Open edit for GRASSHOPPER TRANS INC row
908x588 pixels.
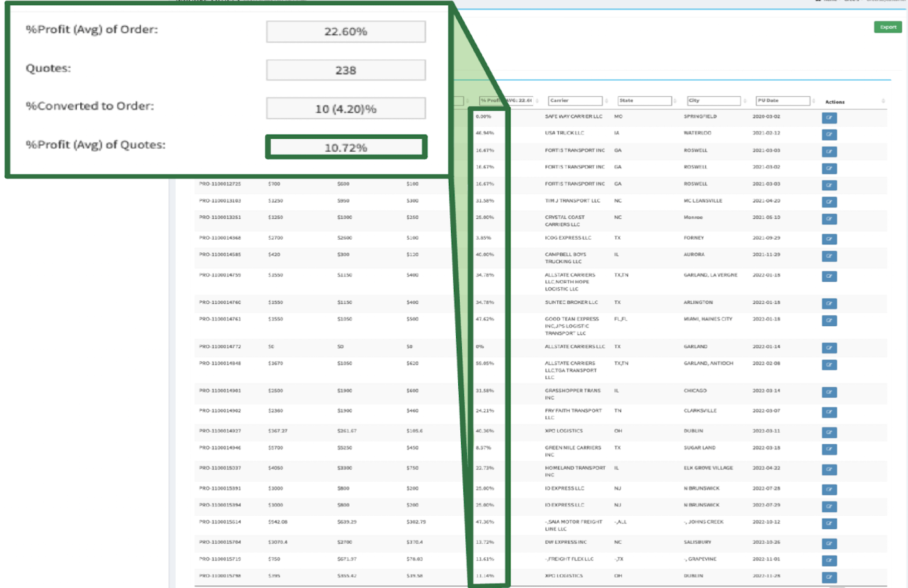click(x=829, y=392)
